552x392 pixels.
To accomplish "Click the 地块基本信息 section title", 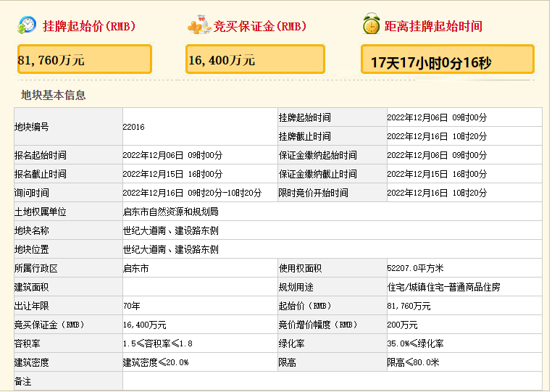I will (53, 95).
